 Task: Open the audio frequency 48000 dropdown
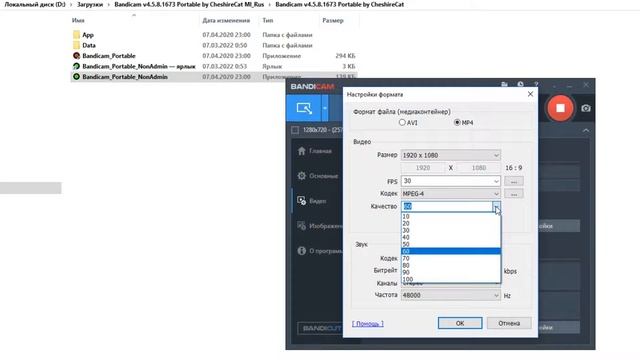(451, 295)
